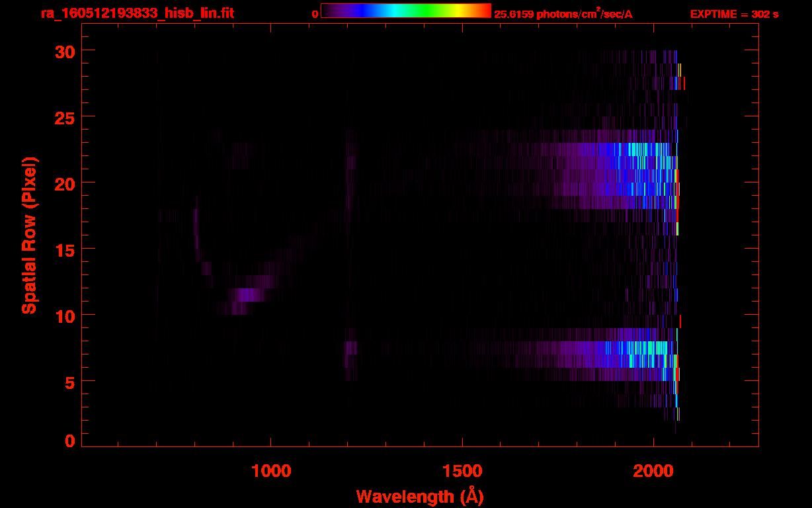Click the Wavelength (Å) axis title

pyautogui.click(x=419, y=496)
